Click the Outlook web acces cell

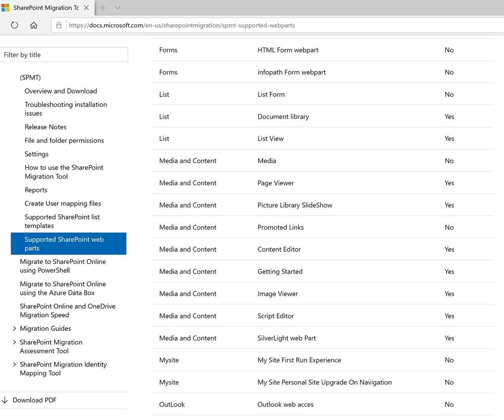coord(286,404)
